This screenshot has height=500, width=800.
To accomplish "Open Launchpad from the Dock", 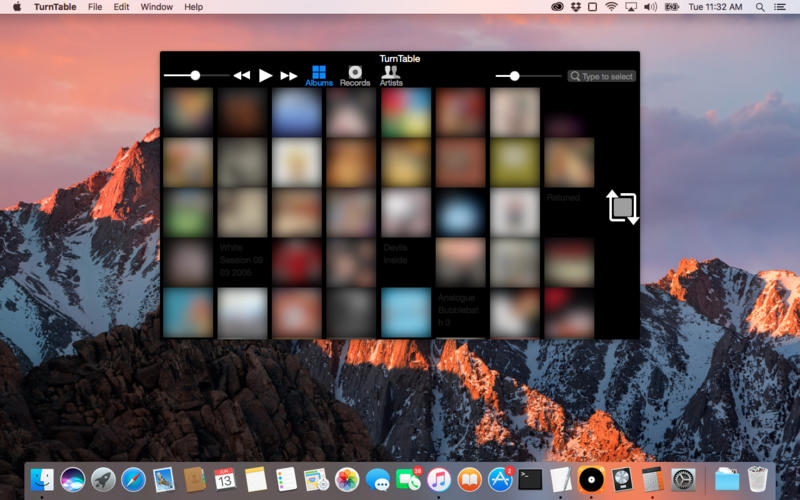I will pos(103,480).
